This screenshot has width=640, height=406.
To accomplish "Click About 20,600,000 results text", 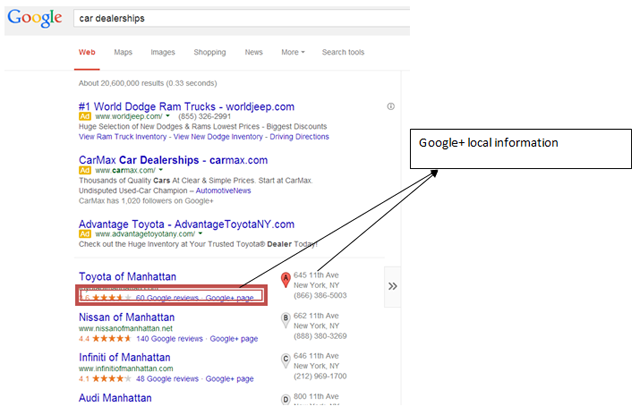I will point(148,83).
